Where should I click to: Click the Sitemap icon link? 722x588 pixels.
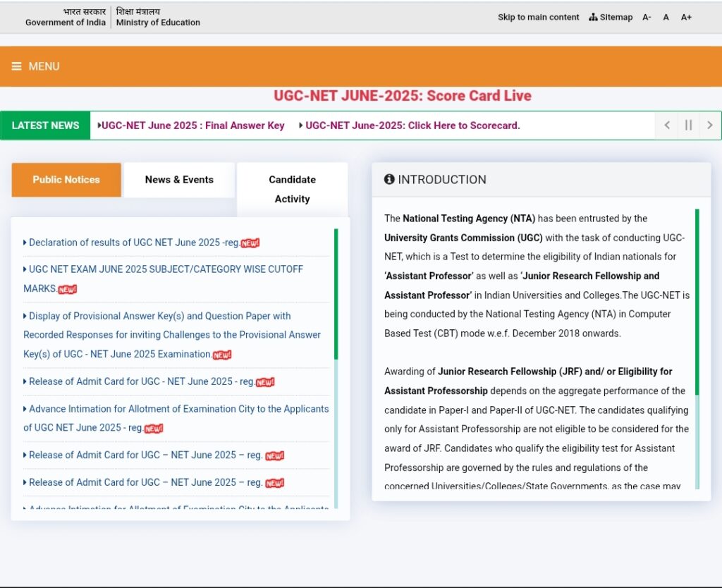click(611, 17)
